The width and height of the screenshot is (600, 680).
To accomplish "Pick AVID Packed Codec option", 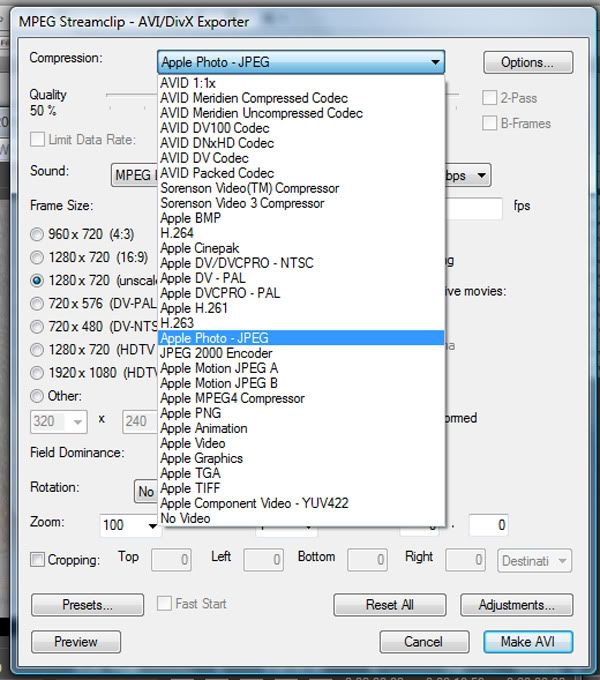I will pyautogui.click(x=301, y=173).
